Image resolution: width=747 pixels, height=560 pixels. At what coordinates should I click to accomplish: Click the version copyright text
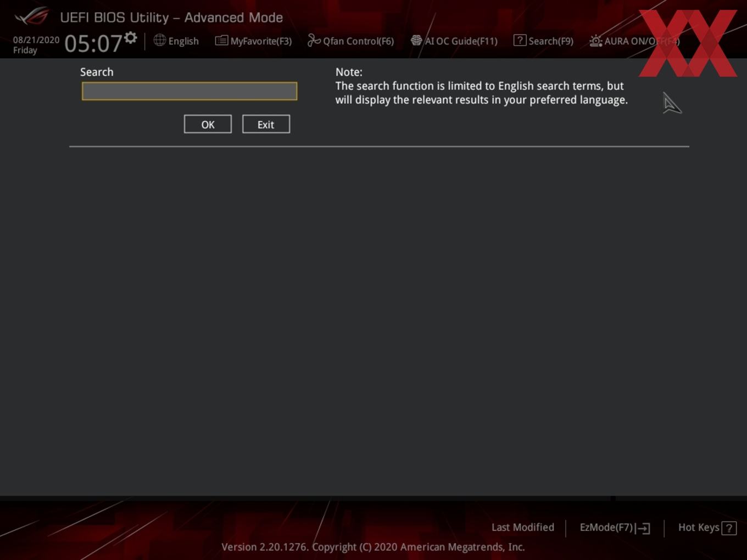click(x=373, y=547)
